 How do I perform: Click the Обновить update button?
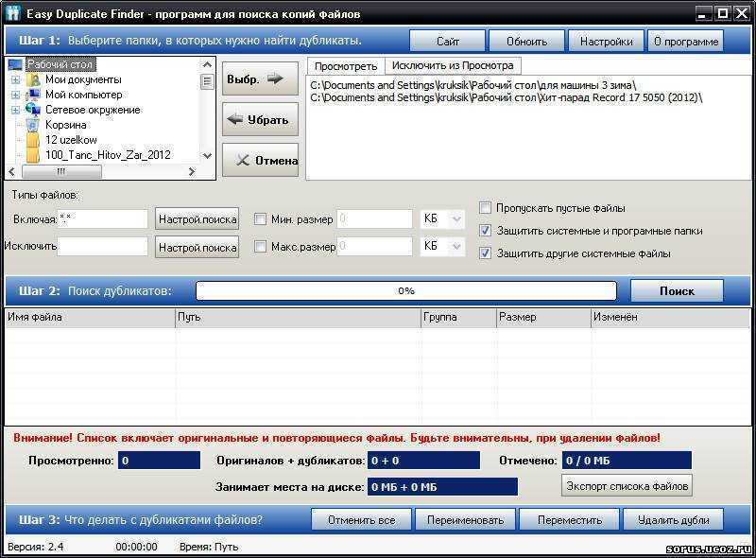point(526,41)
